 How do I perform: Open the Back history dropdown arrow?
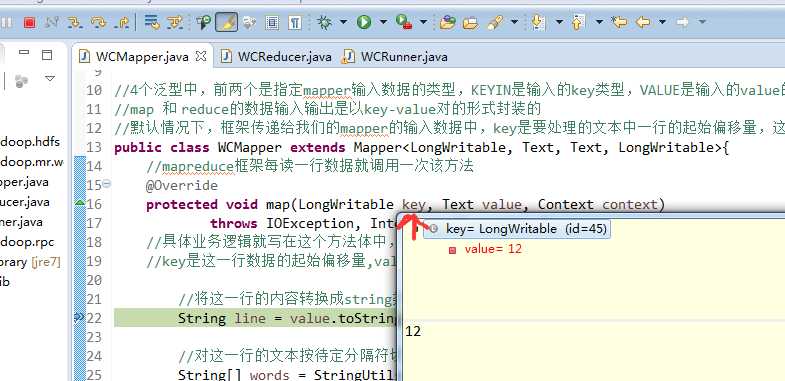662,22
